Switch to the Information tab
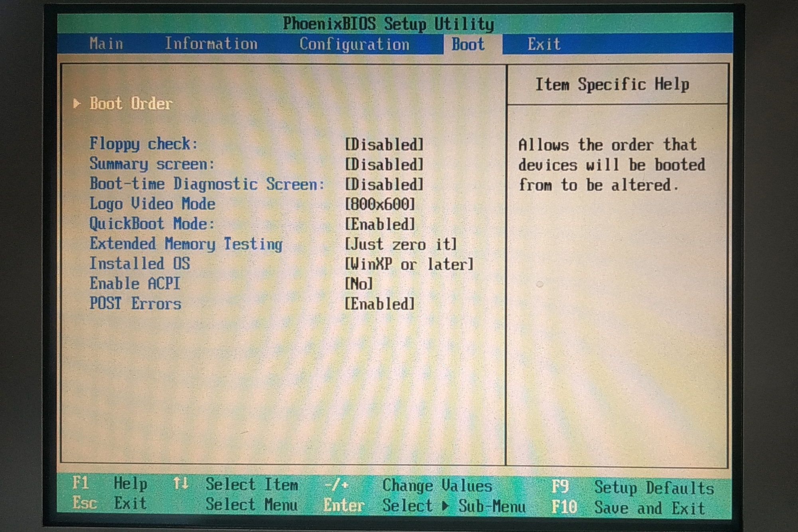 [x=211, y=44]
